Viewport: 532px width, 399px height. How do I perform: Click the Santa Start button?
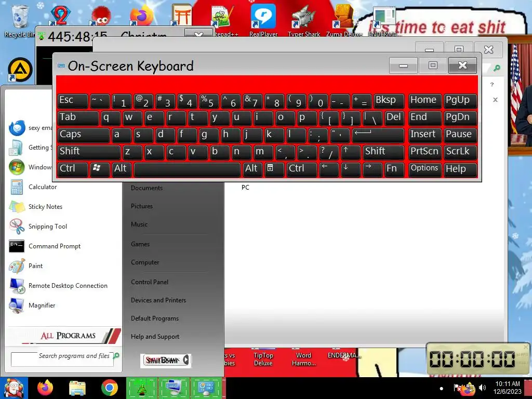pos(14,388)
